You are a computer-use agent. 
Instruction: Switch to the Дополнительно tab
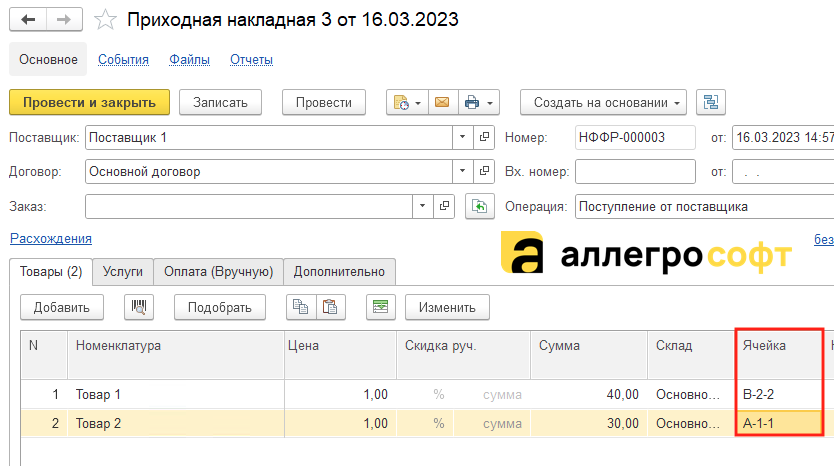tap(339, 272)
